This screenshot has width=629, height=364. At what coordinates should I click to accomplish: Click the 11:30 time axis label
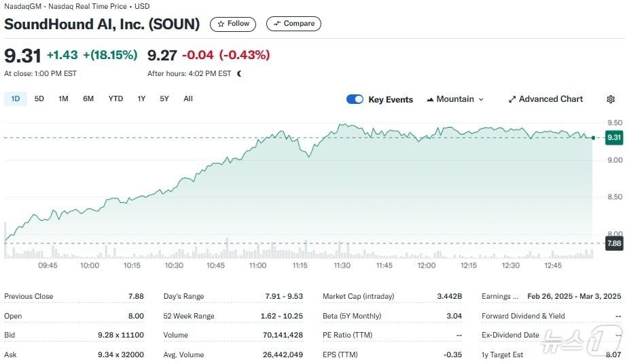point(342,266)
